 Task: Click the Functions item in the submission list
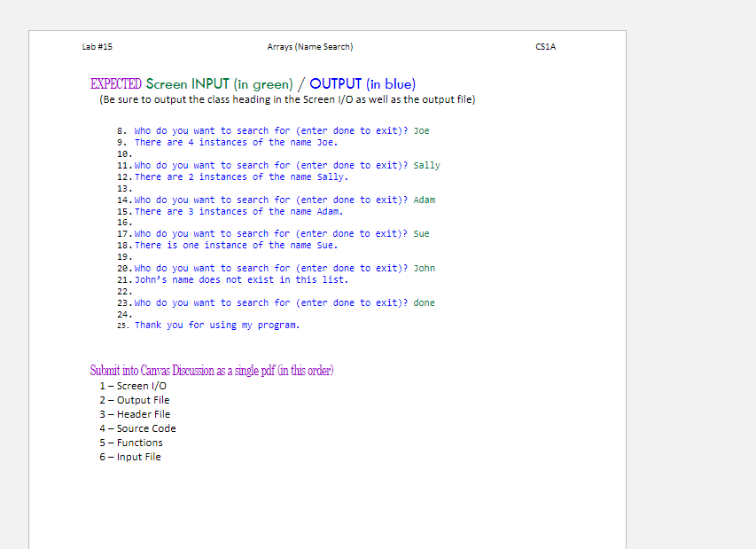pyautogui.click(x=130, y=443)
